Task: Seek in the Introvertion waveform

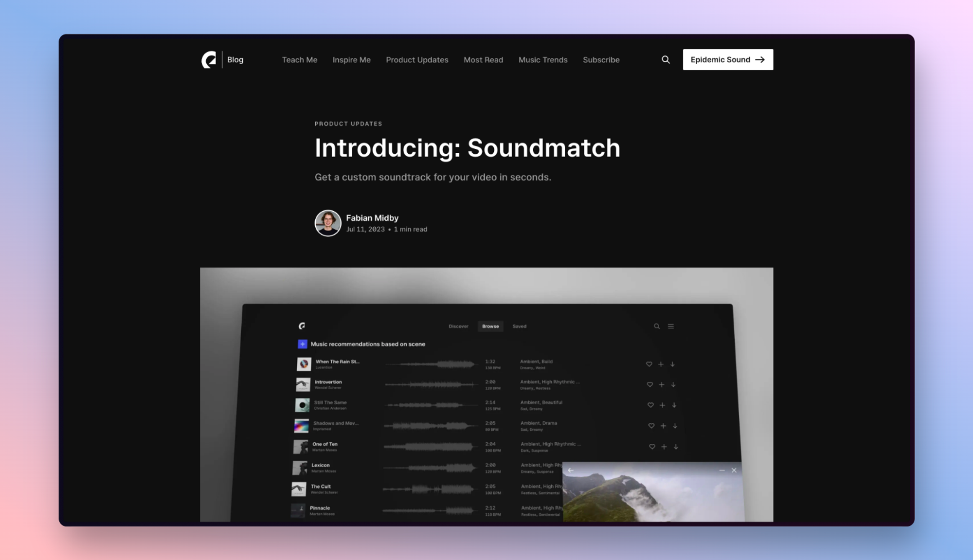Action: [431, 384]
